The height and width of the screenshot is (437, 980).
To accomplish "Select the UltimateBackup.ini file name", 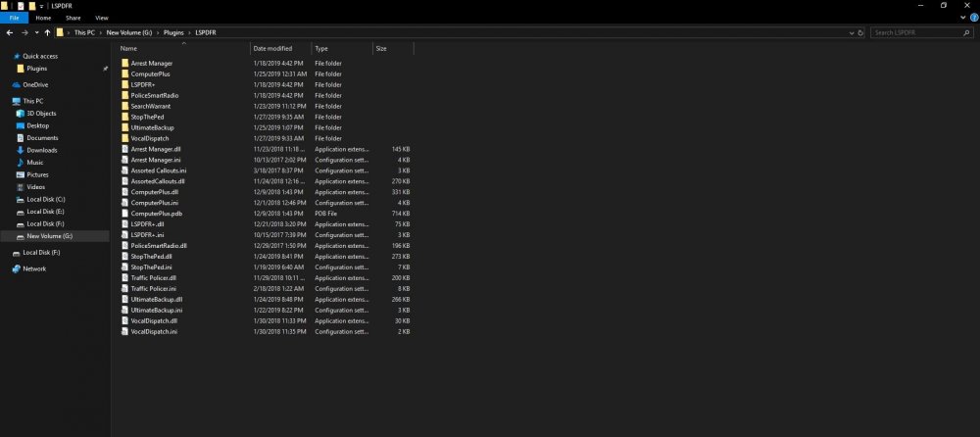I will pyautogui.click(x=156, y=310).
